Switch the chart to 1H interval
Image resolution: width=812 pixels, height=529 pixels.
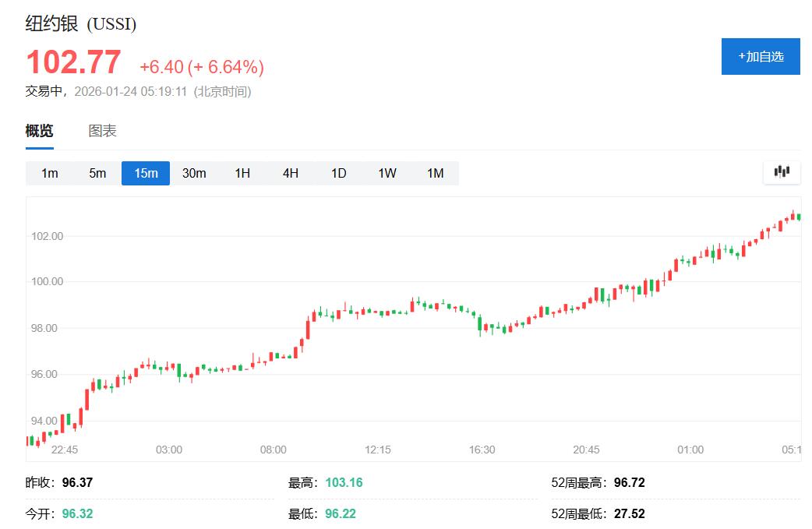(x=242, y=173)
